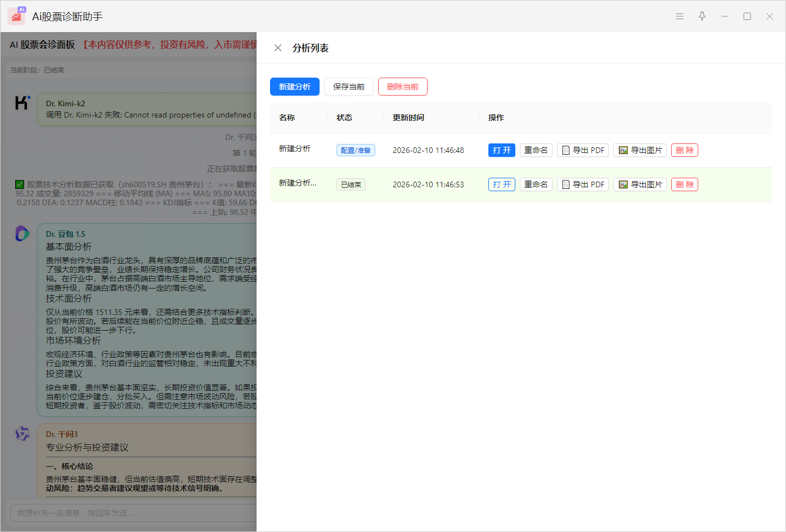The height and width of the screenshot is (532, 786).
Task: Open the first 新建分析 entry
Action: (x=501, y=150)
